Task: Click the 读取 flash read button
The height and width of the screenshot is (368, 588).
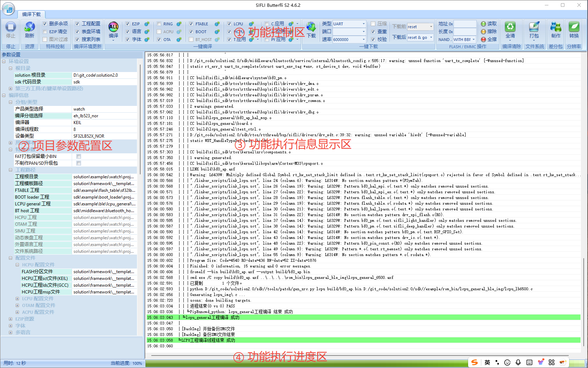Action: (x=488, y=24)
